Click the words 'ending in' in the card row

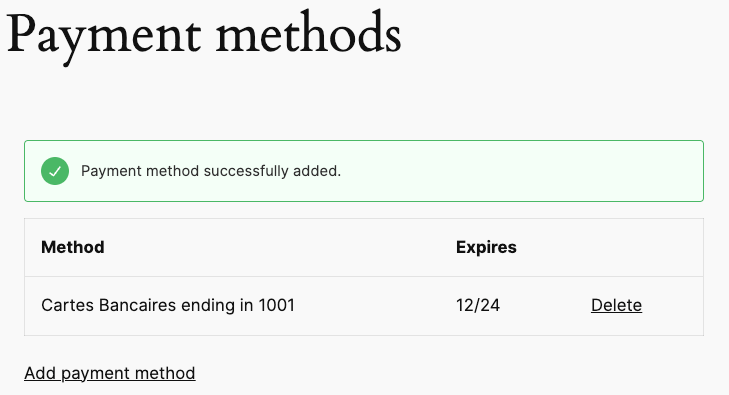coord(217,305)
